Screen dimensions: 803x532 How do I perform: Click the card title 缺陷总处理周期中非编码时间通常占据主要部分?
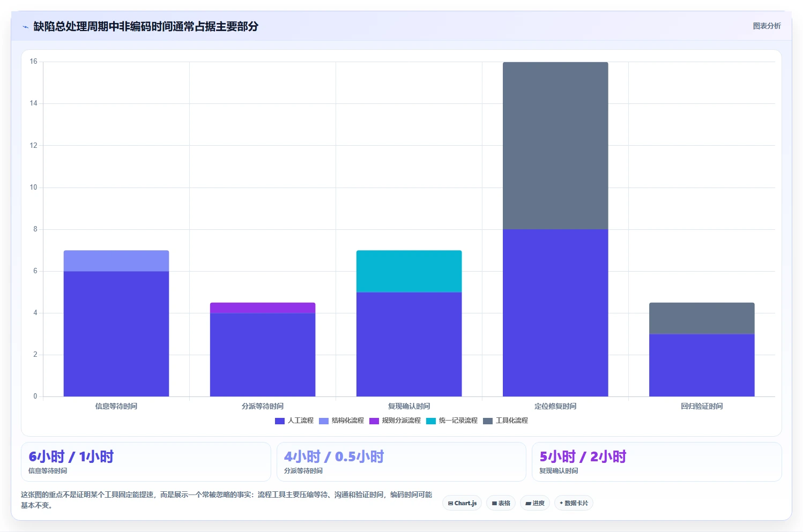click(146, 26)
